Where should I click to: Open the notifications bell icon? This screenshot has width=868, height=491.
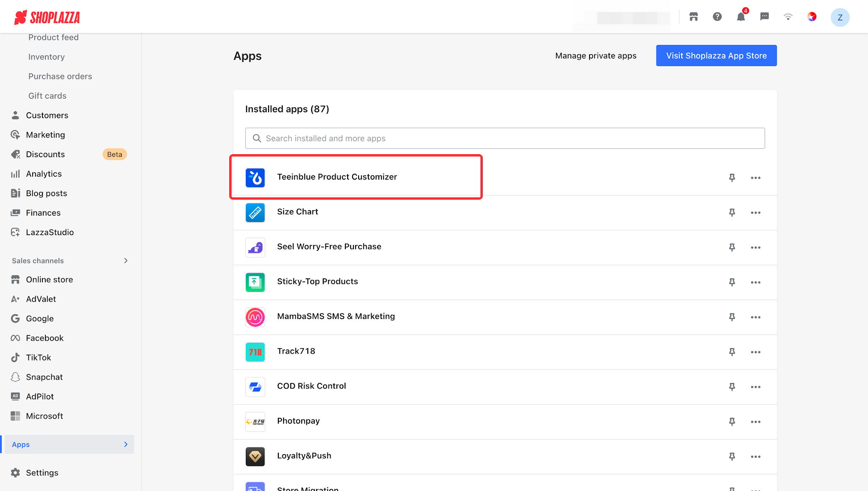pyautogui.click(x=741, y=17)
